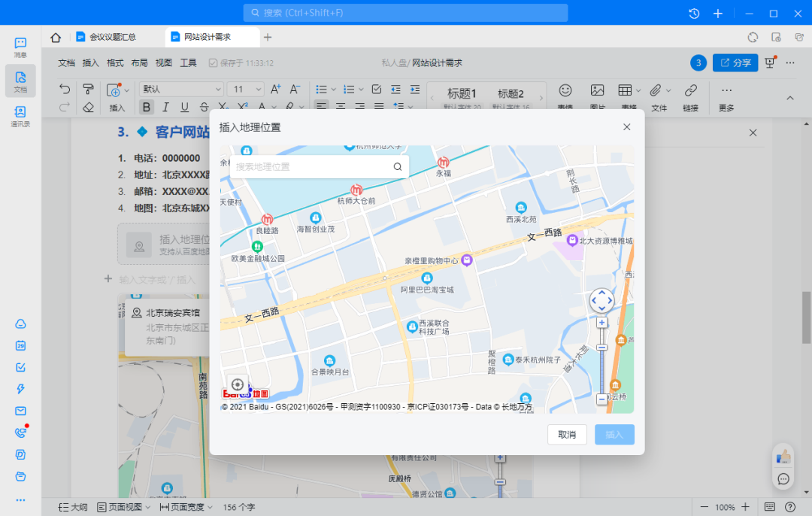812x516 pixels.
Task: Click the blue 分享 share button
Action: coord(735,63)
